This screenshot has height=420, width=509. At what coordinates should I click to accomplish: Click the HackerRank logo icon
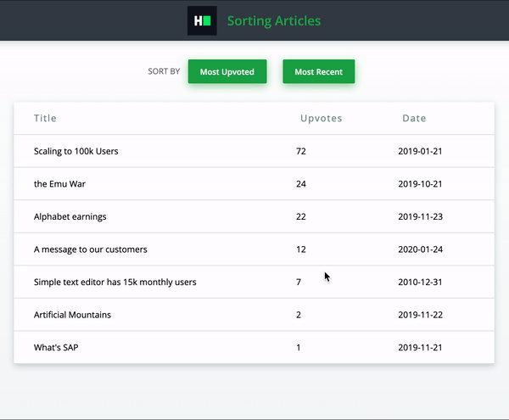(202, 20)
